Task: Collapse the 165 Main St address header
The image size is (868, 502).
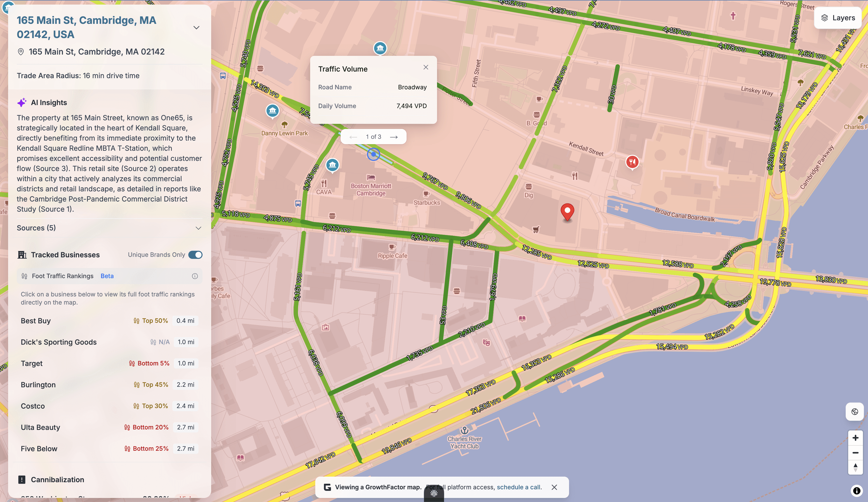Action: point(196,28)
